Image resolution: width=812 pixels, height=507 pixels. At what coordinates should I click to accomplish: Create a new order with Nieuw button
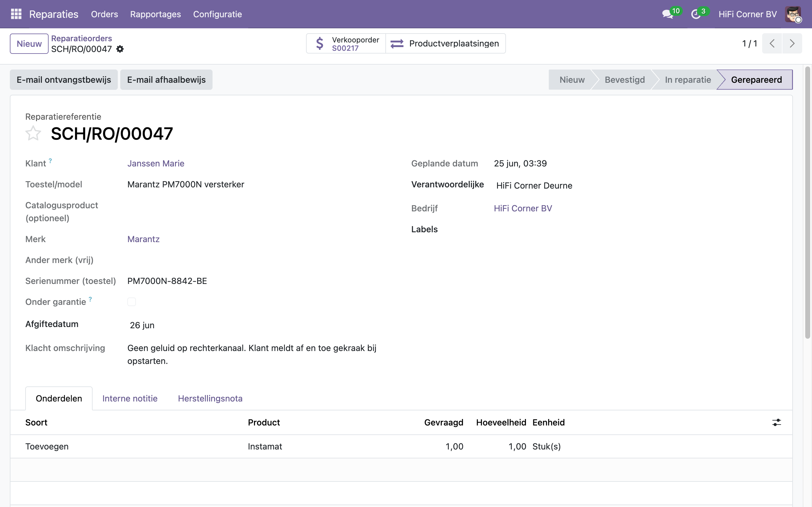(29, 44)
